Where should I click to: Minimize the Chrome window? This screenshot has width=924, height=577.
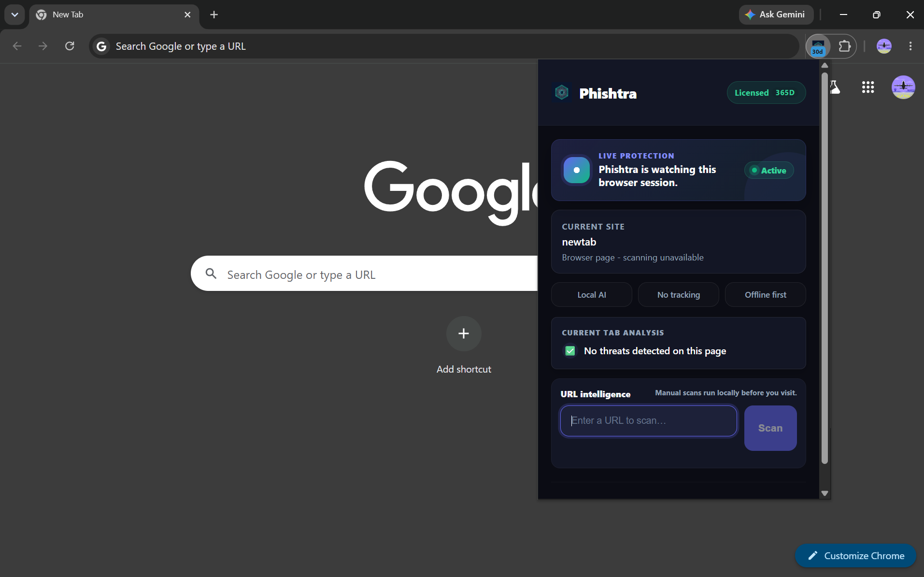[x=843, y=14]
